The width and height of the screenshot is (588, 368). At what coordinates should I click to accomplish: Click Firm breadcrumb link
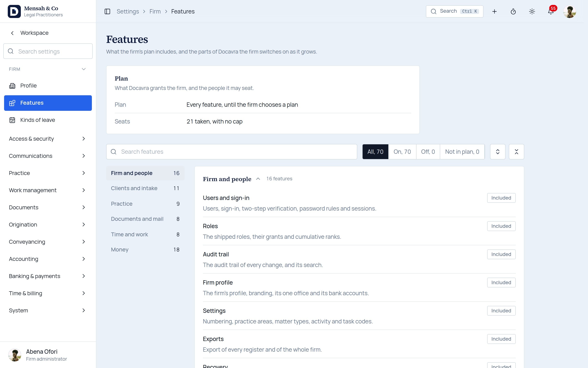(x=155, y=11)
